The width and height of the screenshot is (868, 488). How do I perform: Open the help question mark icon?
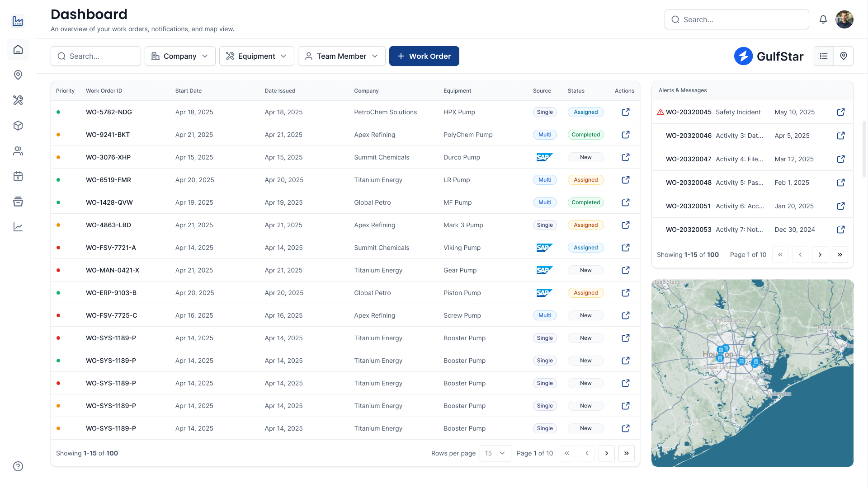18,466
